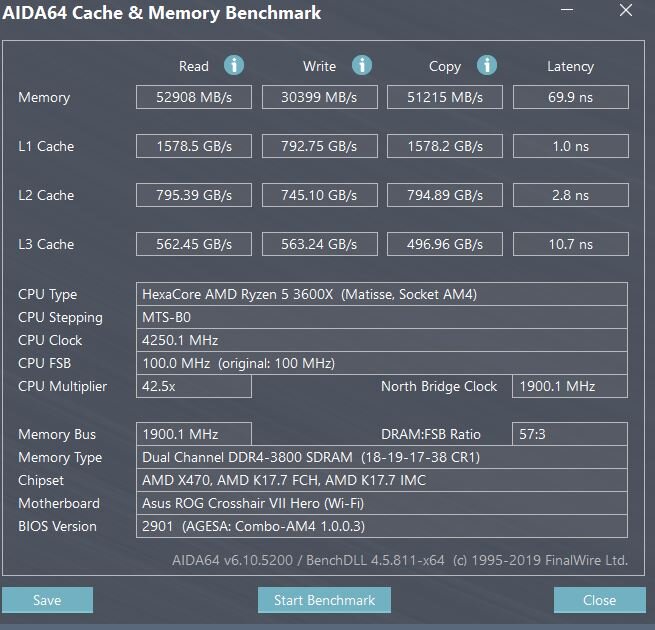Save the benchmark results

point(47,600)
